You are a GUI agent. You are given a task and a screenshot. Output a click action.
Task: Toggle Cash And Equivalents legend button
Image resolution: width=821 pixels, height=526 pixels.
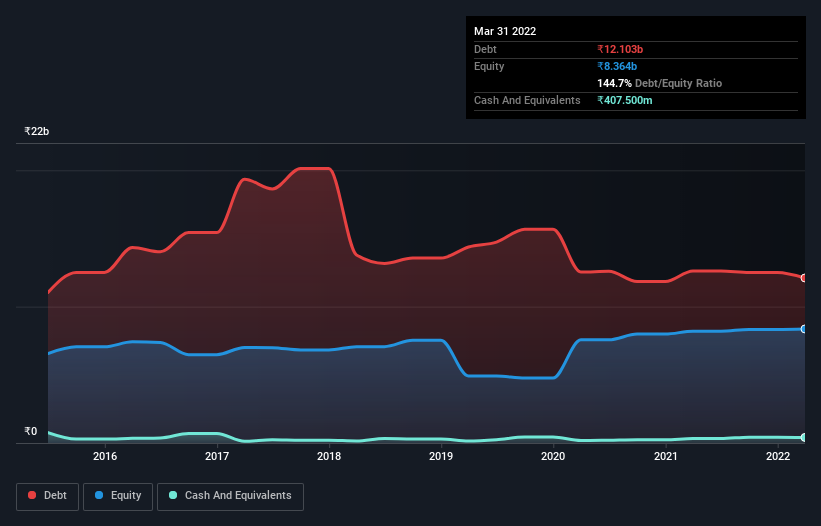coord(230,496)
